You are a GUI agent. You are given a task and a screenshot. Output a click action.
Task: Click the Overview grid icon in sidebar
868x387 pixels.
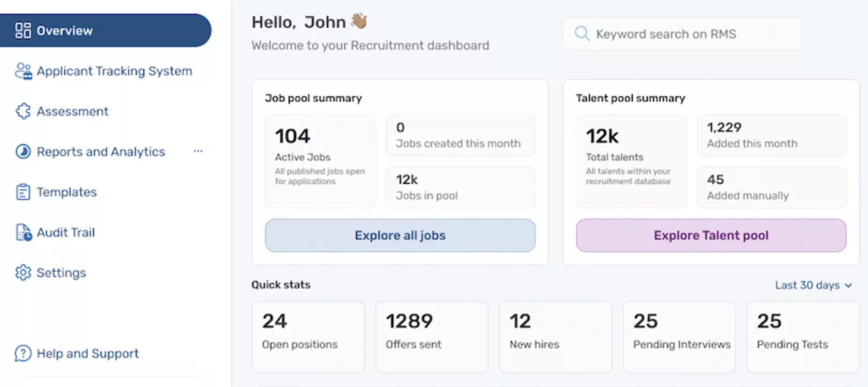coord(23,30)
